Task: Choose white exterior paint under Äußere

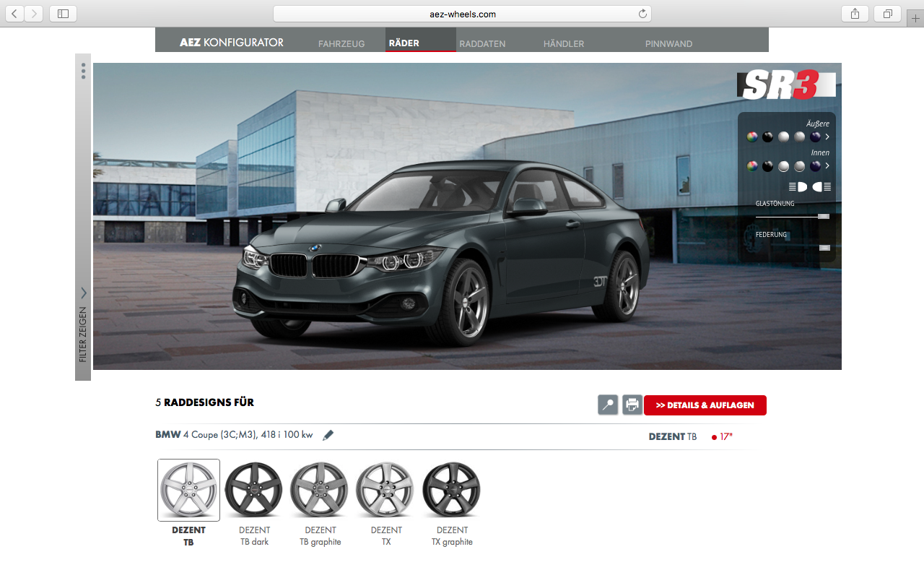Action: point(784,137)
